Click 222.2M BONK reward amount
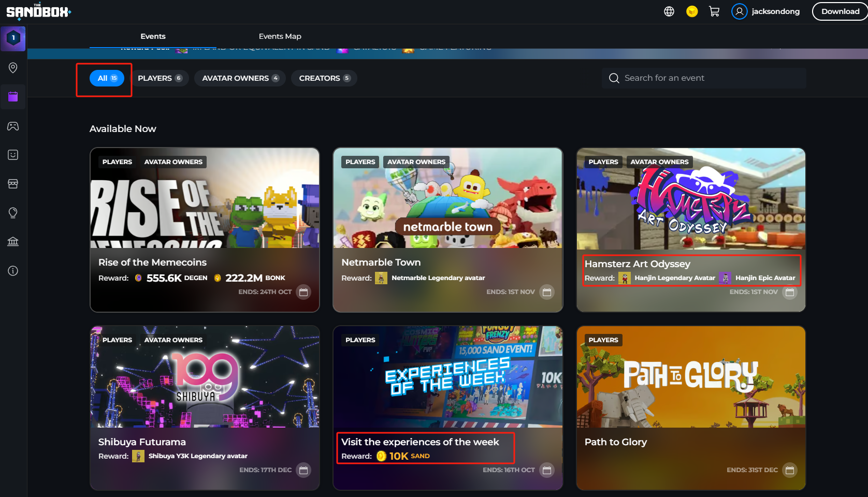The width and height of the screenshot is (868, 497). (x=255, y=278)
